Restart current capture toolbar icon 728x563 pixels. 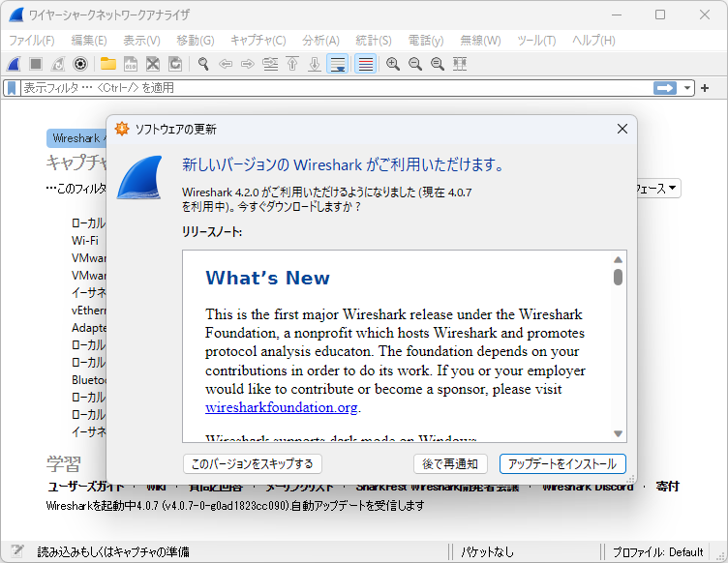[x=58, y=64]
